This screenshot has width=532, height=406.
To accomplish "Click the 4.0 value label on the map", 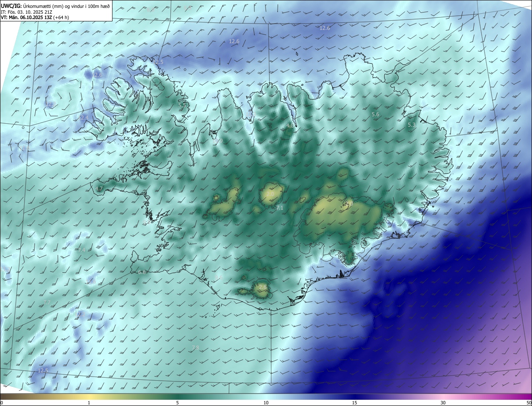I will pos(290,125).
